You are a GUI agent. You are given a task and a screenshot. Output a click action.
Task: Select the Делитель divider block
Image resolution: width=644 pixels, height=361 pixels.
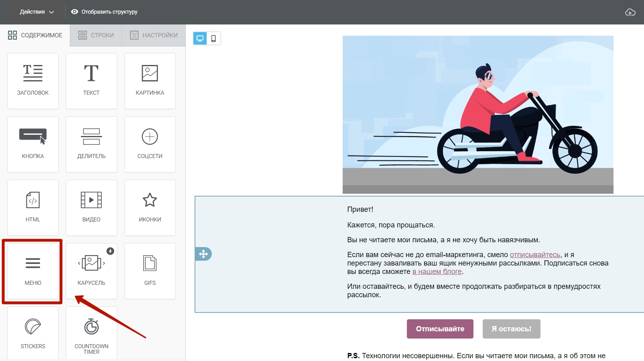click(91, 144)
